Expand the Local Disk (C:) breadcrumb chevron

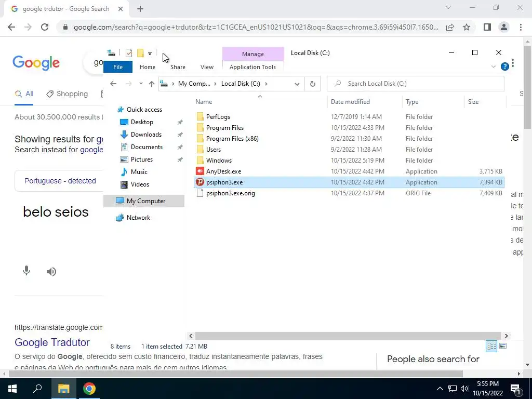(266, 84)
